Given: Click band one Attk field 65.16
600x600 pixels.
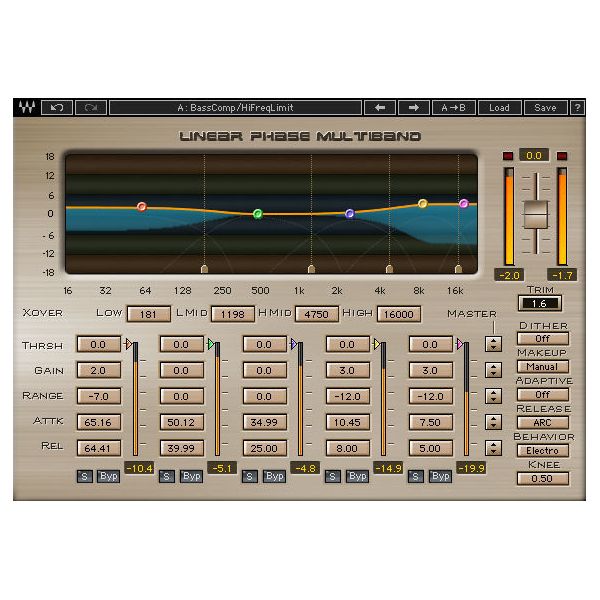Looking at the screenshot, I should coord(99,422).
